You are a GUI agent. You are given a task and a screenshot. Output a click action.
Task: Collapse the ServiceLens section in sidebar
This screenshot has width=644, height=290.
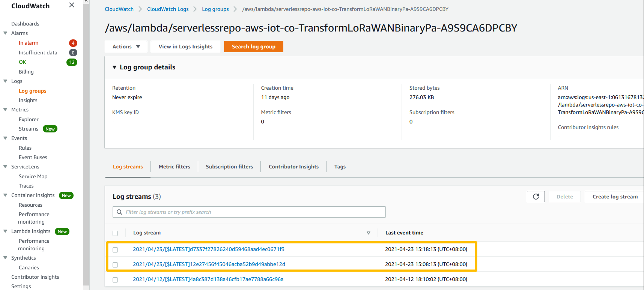(5, 167)
